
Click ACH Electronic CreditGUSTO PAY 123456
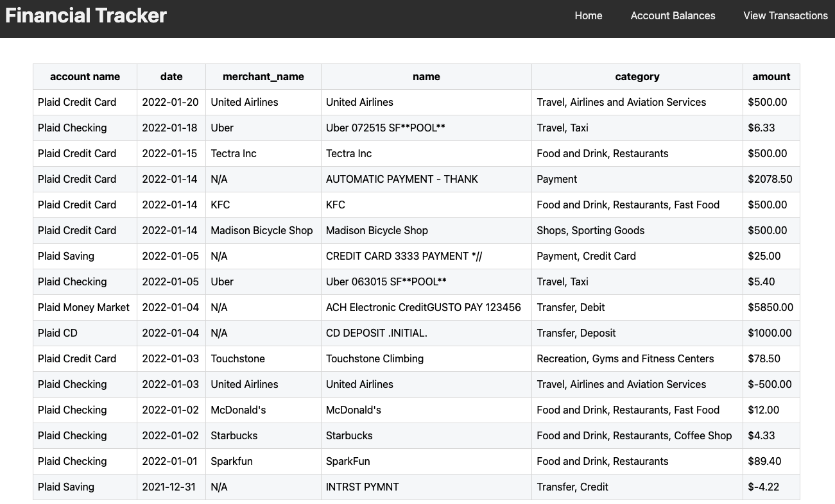tap(426, 307)
